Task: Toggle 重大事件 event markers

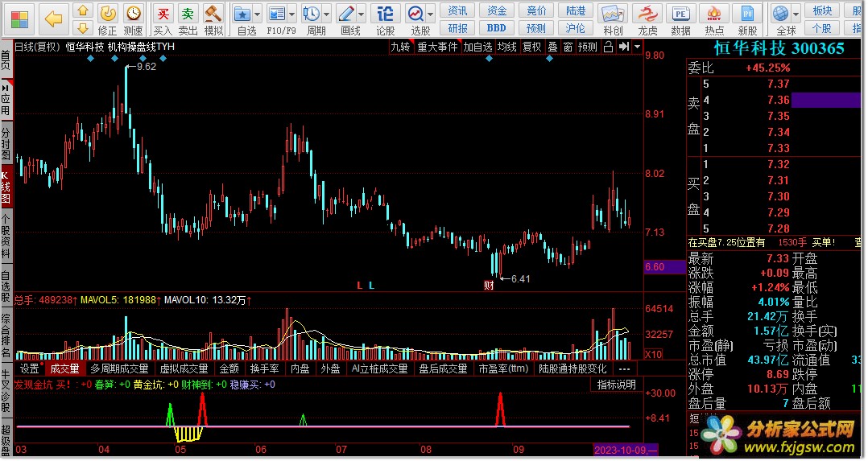Action: pos(437,47)
